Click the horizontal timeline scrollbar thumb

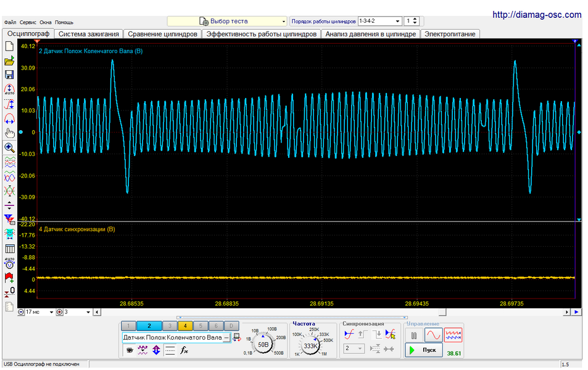click(x=442, y=312)
